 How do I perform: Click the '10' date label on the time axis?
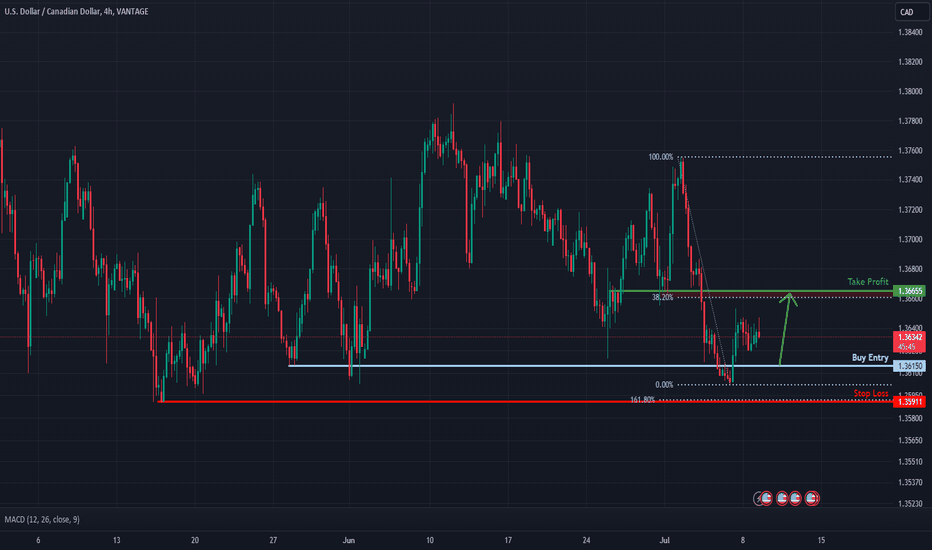click(430, 540)
